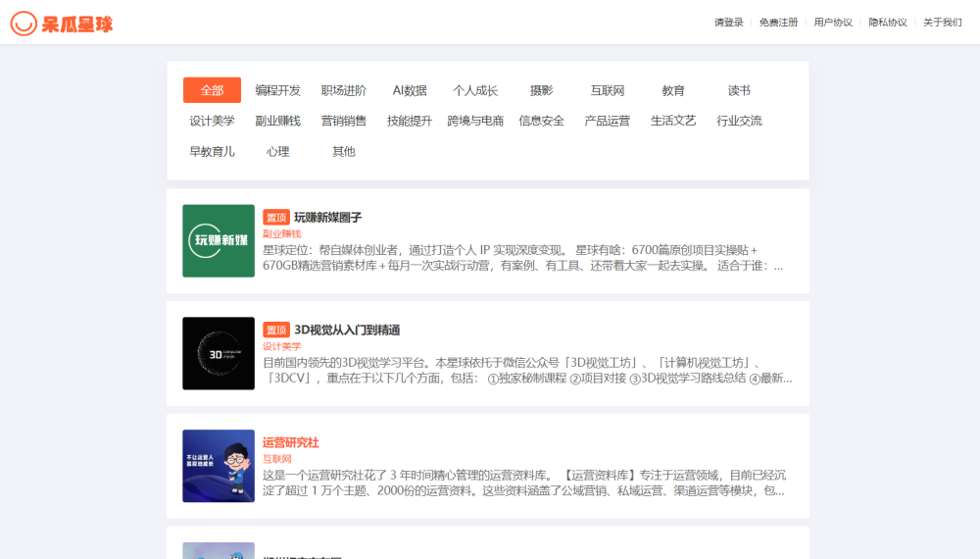
Task: Choose the 跨境与电商 category
Action: pos(475,121)
